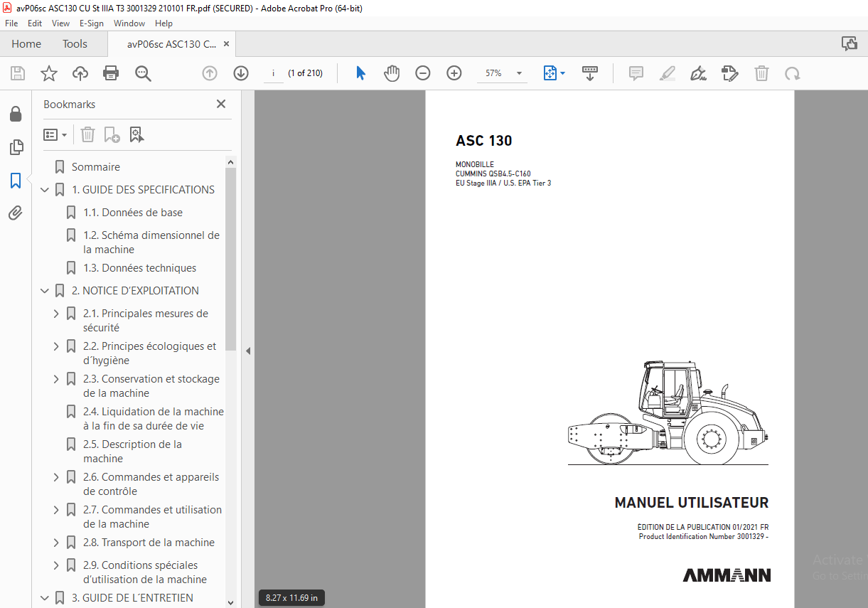Screen dimensions: 868x608
Task: Select the Highlight text tool
Action: coord(667,73)
